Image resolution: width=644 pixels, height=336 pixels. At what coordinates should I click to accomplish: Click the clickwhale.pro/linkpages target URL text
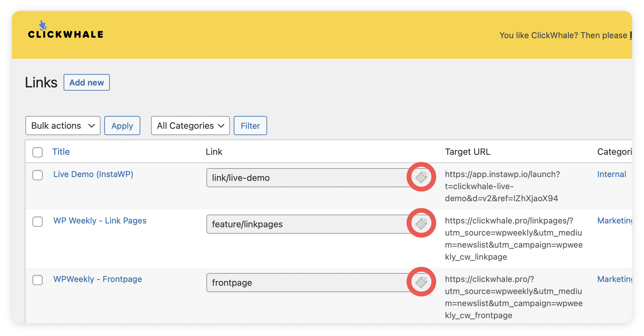pyautogui.click(x=514, y=239)
